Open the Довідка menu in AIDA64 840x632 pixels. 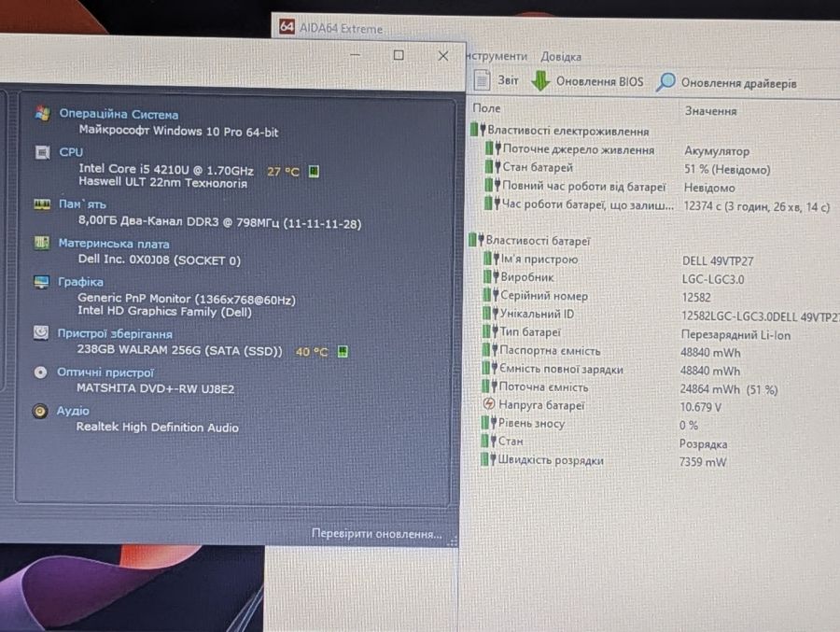[561, 56]
